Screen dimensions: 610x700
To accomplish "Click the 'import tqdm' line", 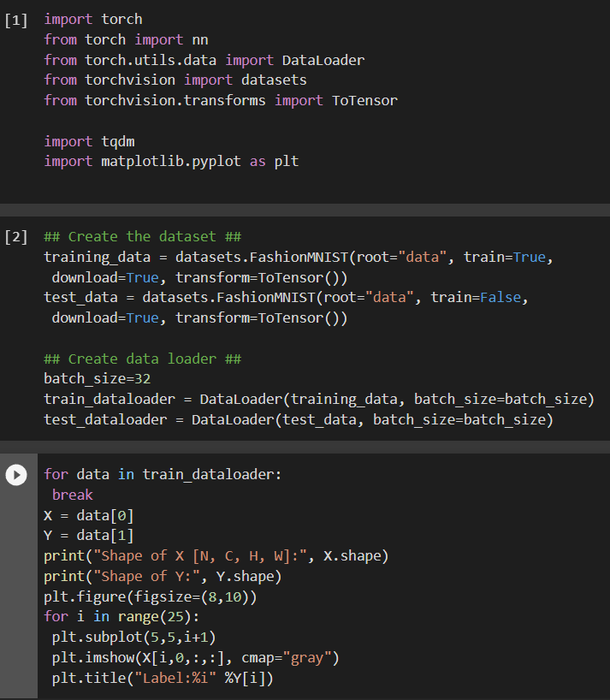I will 89,141.
